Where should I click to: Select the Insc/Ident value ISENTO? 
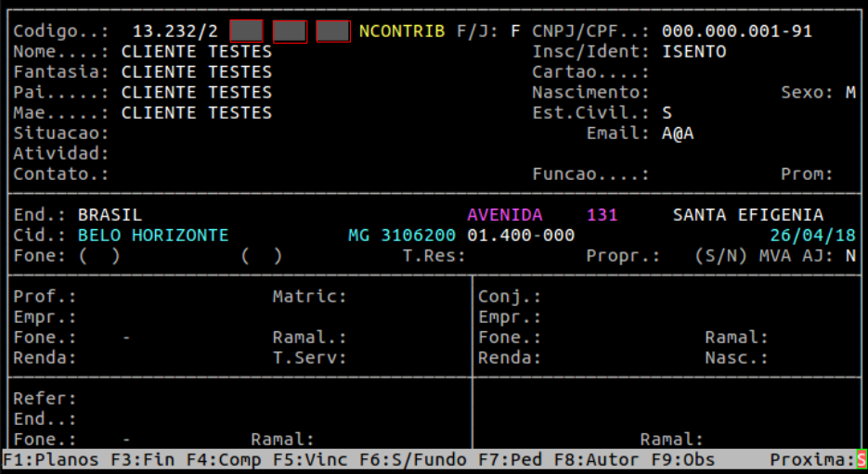click(x=694, y=51)
